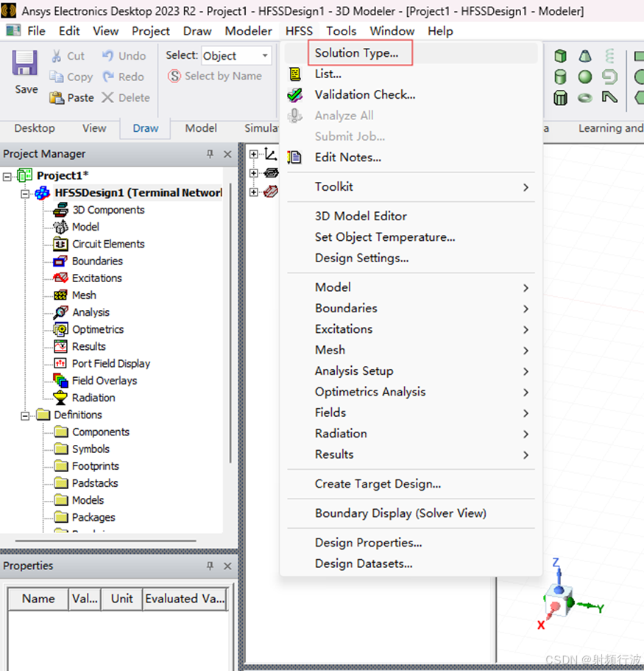Pin the Properties panel
This screenshot has height=671, width=644.
tap(210, 566)
